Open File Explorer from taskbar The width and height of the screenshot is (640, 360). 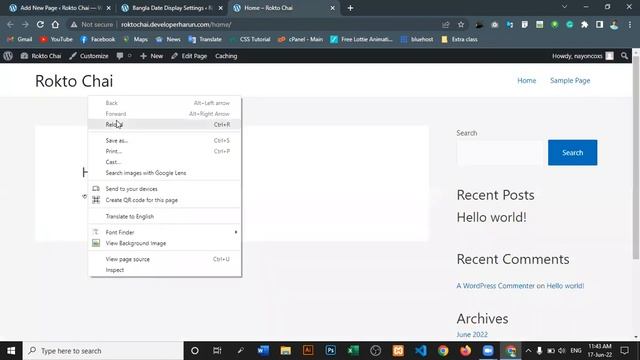[x=286, y=351]
